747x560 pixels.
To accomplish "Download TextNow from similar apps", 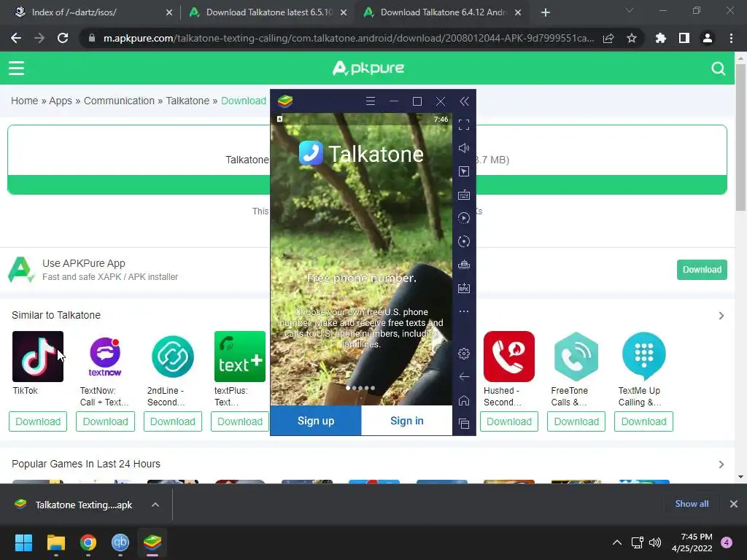I will click(105, 421).
